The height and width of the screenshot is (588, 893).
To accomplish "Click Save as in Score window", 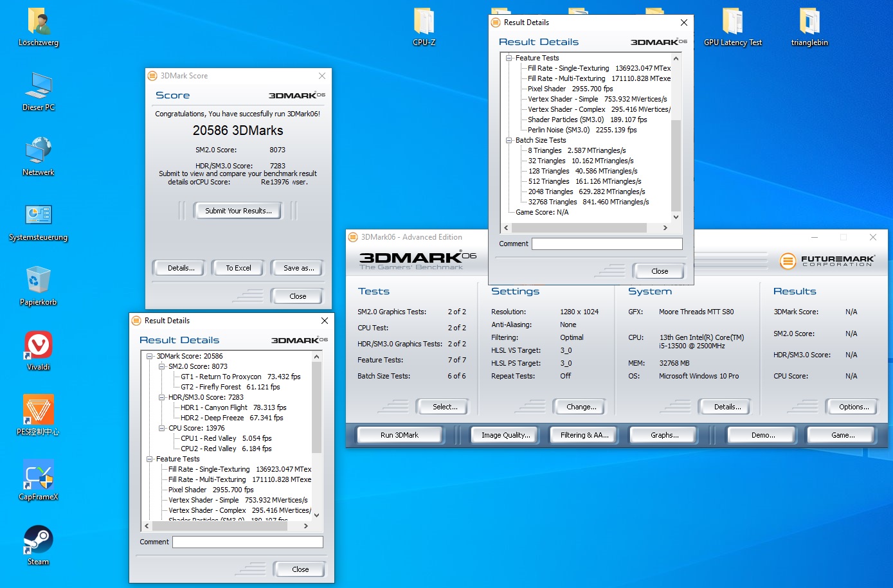I will click(298, 268).
